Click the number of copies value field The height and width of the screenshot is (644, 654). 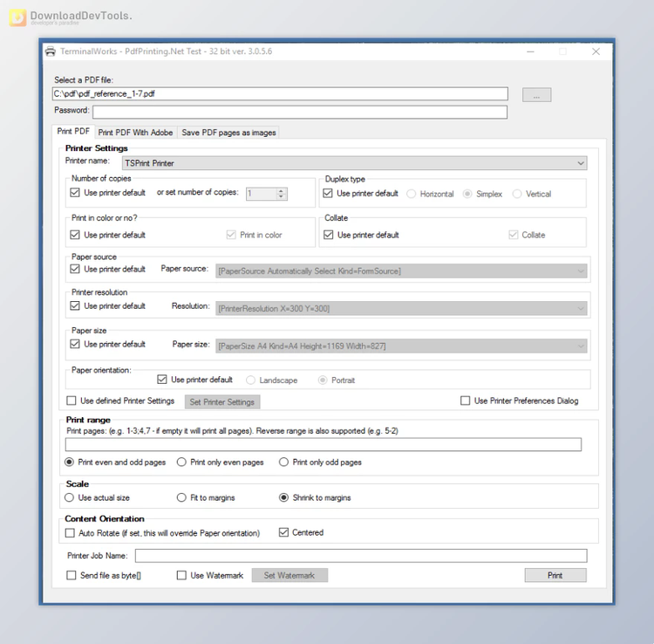(261, 194)
